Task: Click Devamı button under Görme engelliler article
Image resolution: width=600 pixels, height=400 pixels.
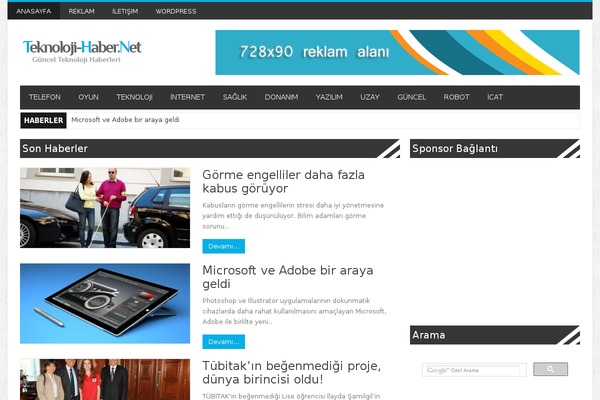Action: coord(223,246)
